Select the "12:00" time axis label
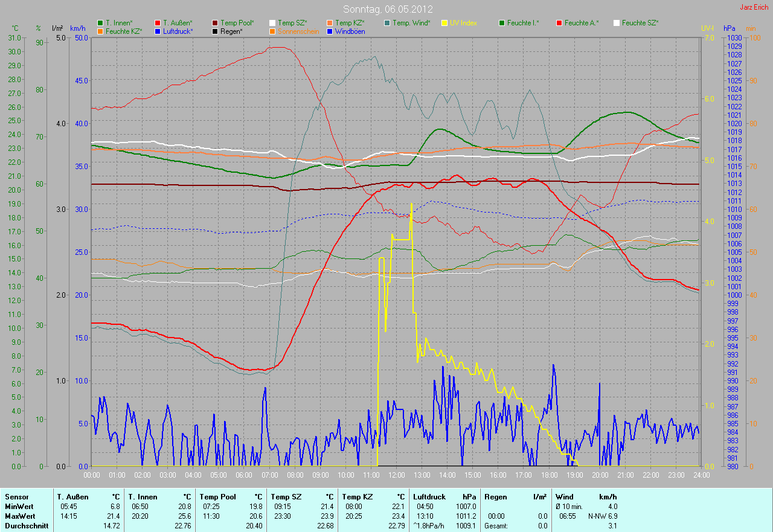Screen dimensions: 773x532 (x=396, y=475)
